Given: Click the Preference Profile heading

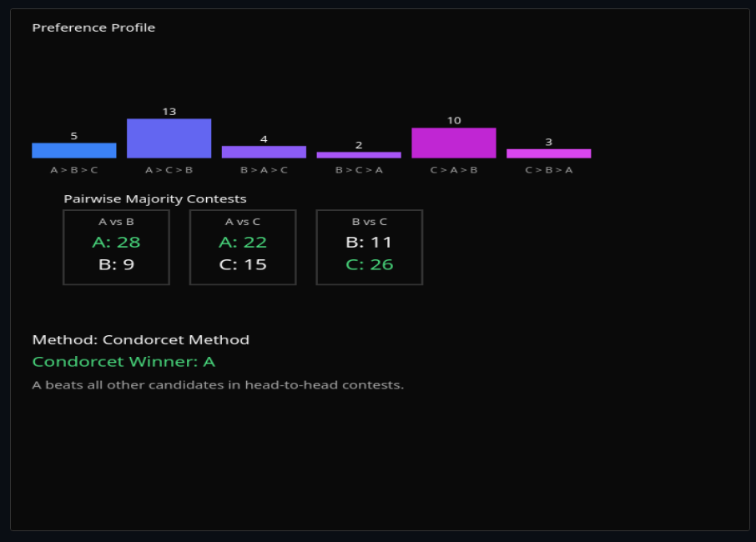Looking at the screenshot, I should [x=93, y=28].
